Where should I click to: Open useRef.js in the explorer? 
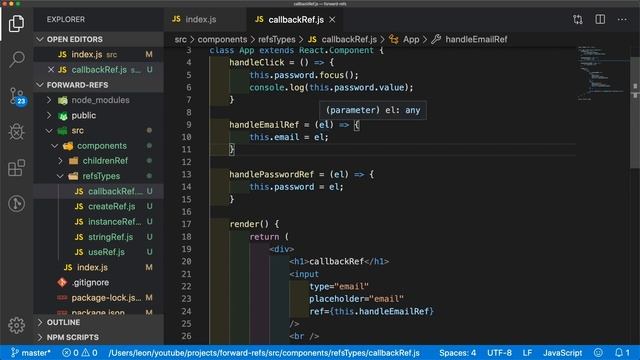[98, 252]
